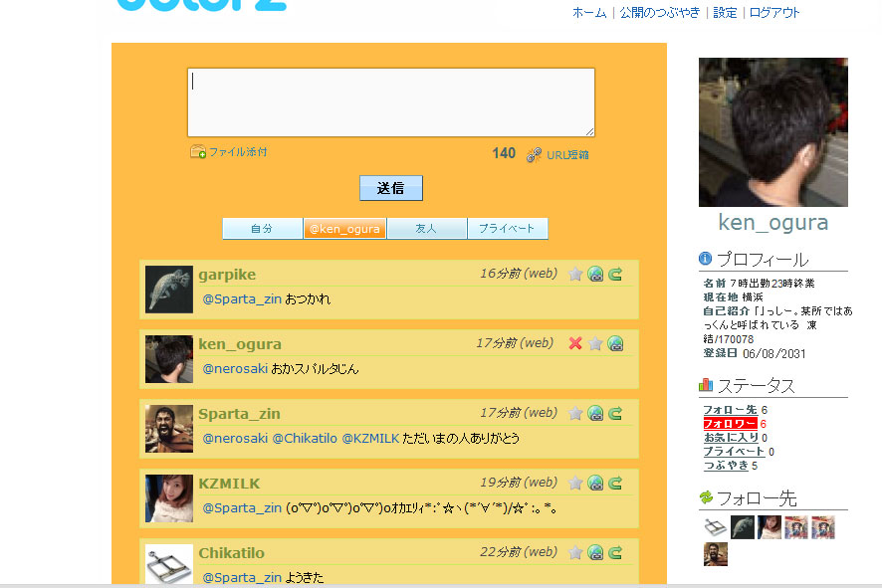The image size is (882, 588).
Task: Click the green arrow icon on KZMILK's post
Action: (615, 484)
